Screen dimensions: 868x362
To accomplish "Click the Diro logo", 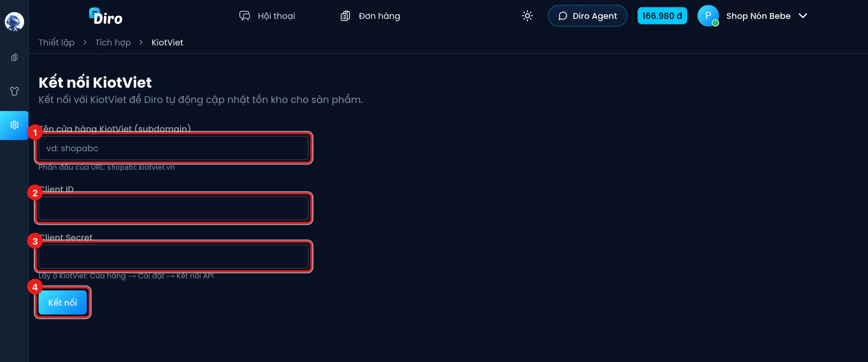I will [106, 16].
